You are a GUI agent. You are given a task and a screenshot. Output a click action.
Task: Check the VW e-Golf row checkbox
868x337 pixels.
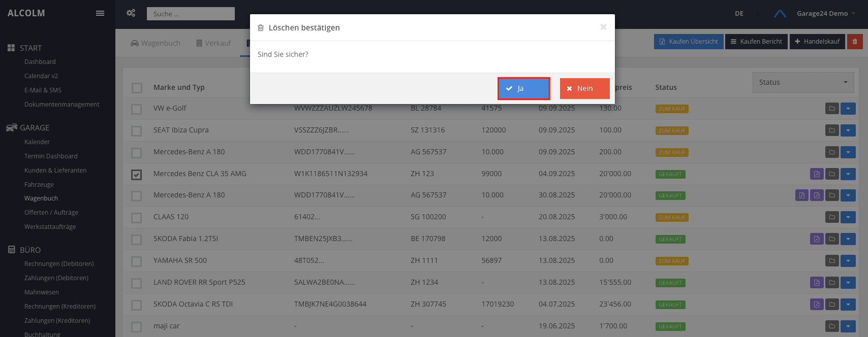point(136,109)
